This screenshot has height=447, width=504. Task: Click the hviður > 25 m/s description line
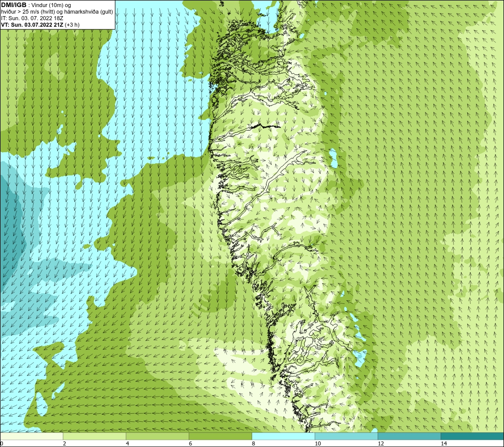coord(57,12)
